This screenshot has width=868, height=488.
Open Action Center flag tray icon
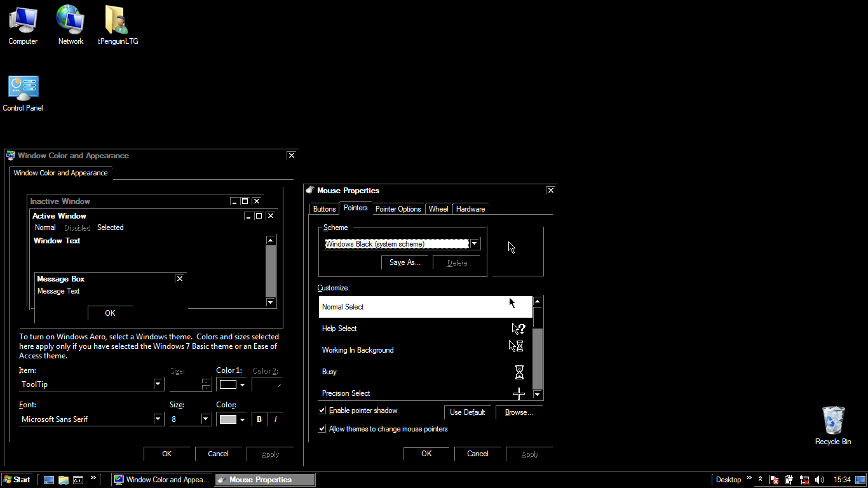click(774, 480)
